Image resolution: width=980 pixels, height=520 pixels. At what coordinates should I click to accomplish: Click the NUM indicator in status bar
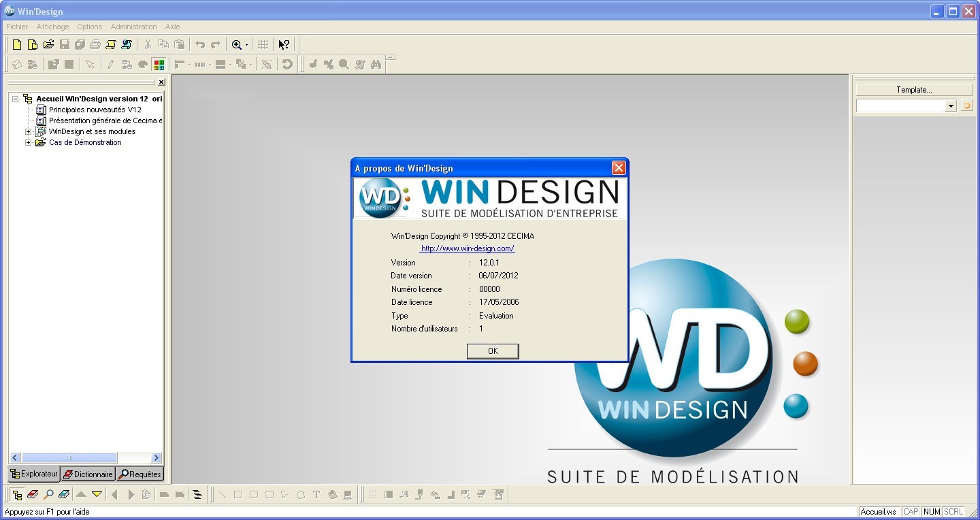pos(932,512)
